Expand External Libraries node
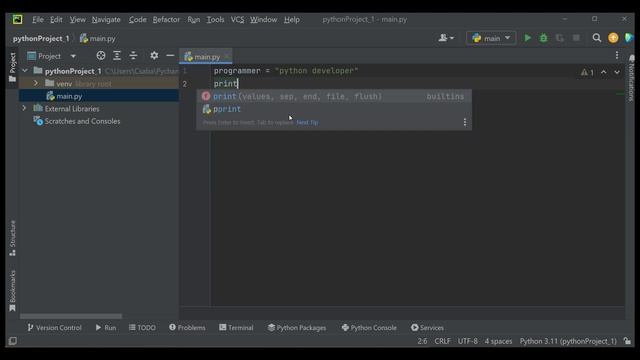This screenshot has width=640, height=360. pos(24,108)
